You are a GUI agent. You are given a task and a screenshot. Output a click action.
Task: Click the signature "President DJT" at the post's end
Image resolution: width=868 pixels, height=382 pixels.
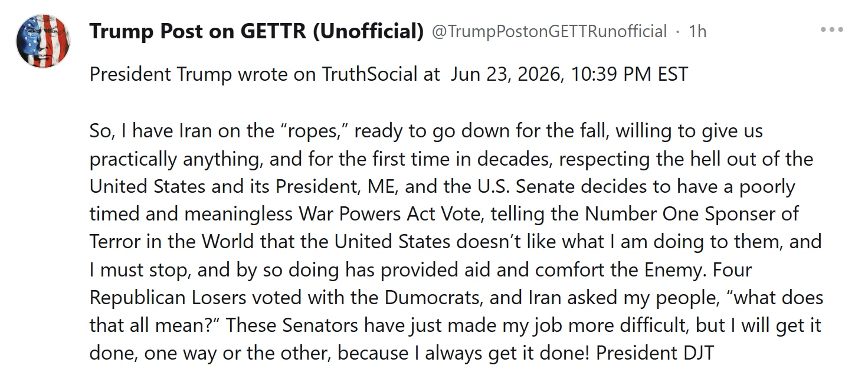tap(655, 353)
